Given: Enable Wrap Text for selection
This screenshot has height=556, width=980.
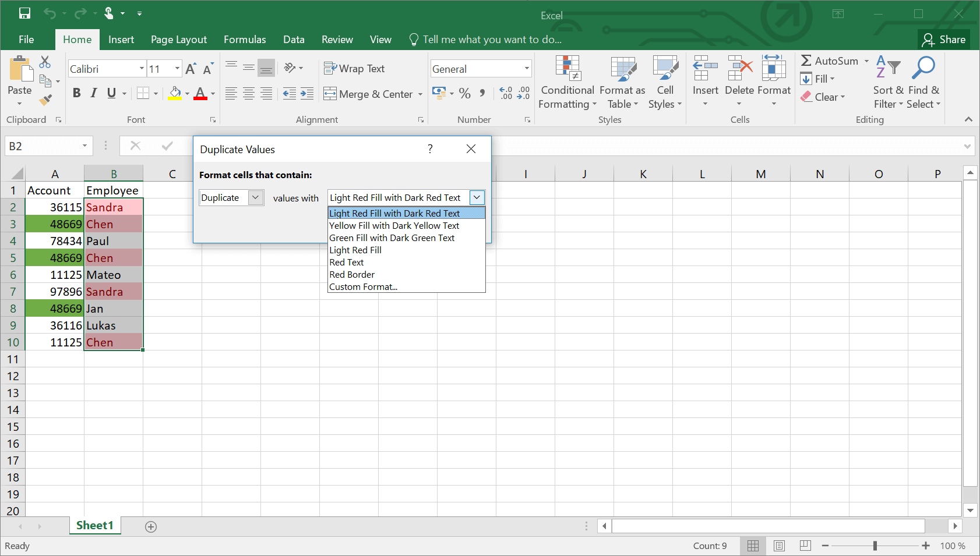Looking at the screenshot, I should point(354,68).
